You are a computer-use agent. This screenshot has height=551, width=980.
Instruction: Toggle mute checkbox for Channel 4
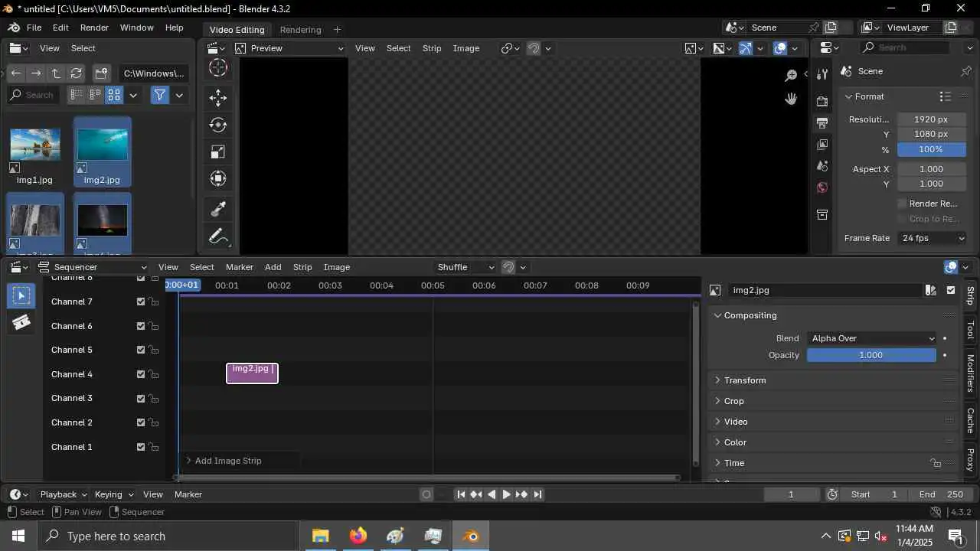pyautogui.click(x=141, y=374)
